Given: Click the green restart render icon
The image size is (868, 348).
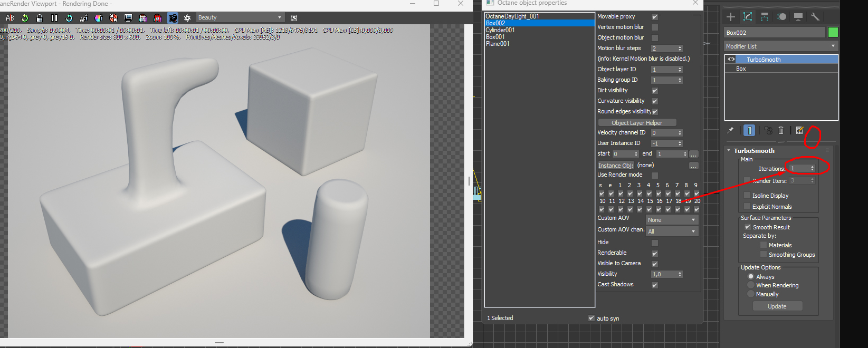Looking at the screenshot, I should 25,18.
